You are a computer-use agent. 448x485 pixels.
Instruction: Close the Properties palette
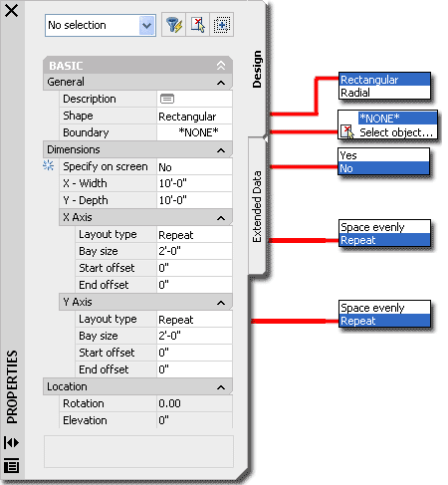12,11
